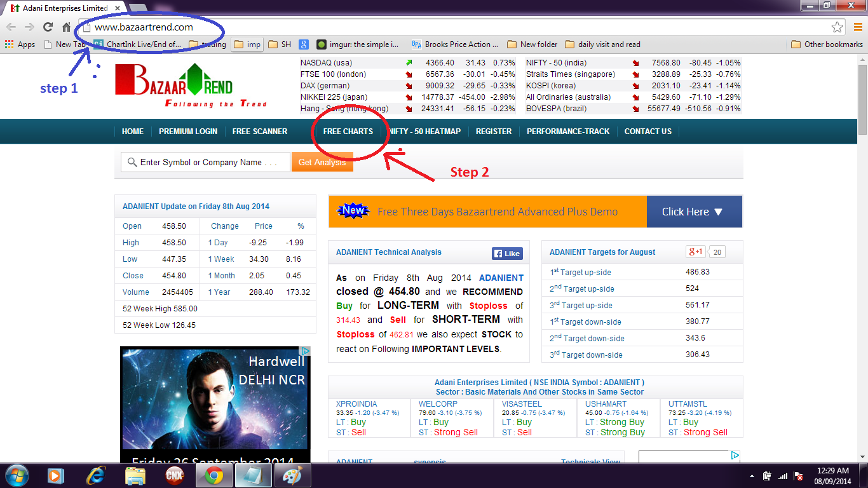This screenshot has width=868, height=488.
Task: Click the Enter Symbol or Company Name field
Action: [x=203, y=162]
